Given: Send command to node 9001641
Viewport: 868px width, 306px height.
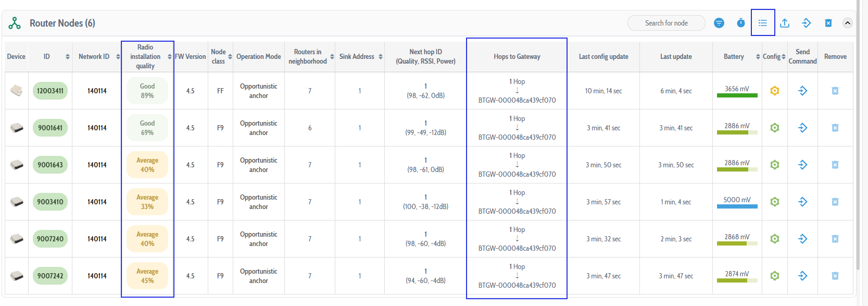Looking at the screenshot, I should [803, 128].
